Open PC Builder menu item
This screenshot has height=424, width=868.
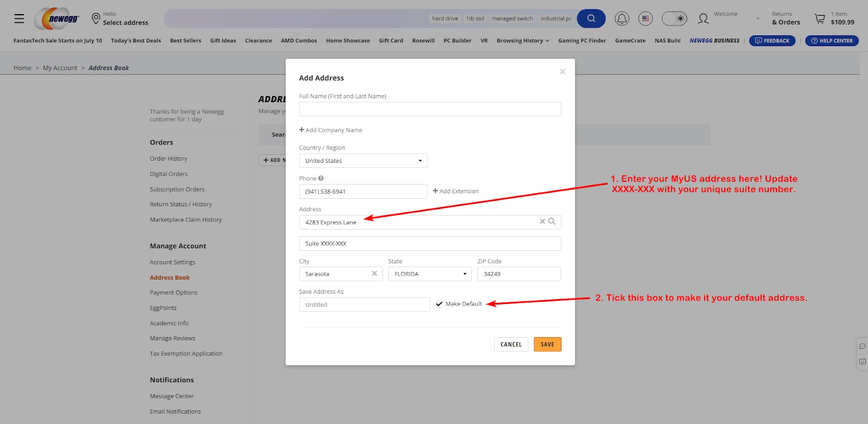[x=457, y=41]
